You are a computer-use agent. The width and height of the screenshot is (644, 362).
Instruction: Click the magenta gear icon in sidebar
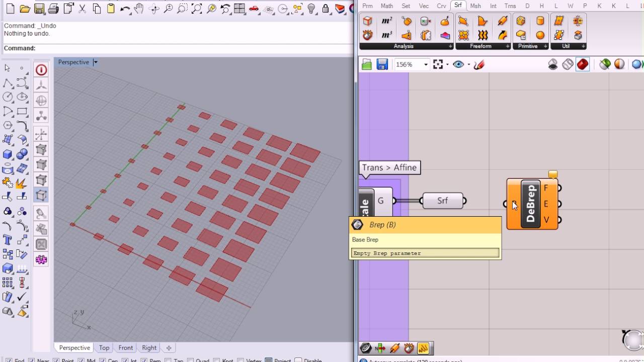point(41,260)
